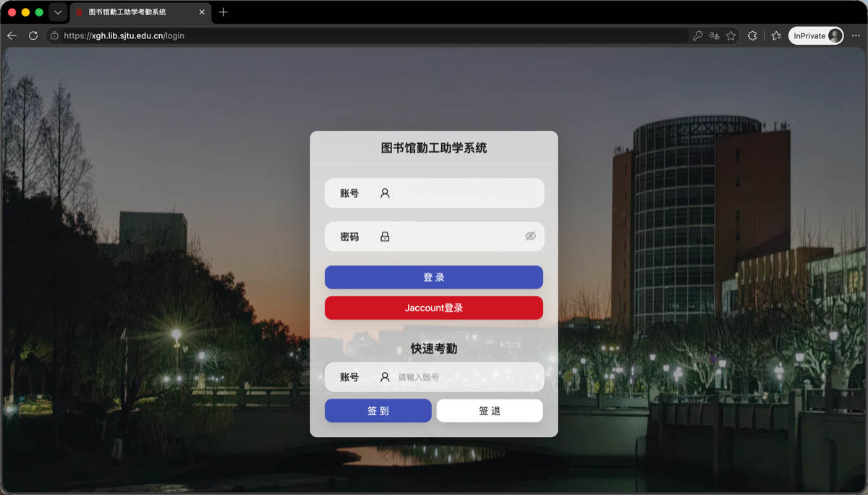View site information via the address bar lock icon
Image resolution: width=868 pixels, height=495 pixels.
click(54, 35)
